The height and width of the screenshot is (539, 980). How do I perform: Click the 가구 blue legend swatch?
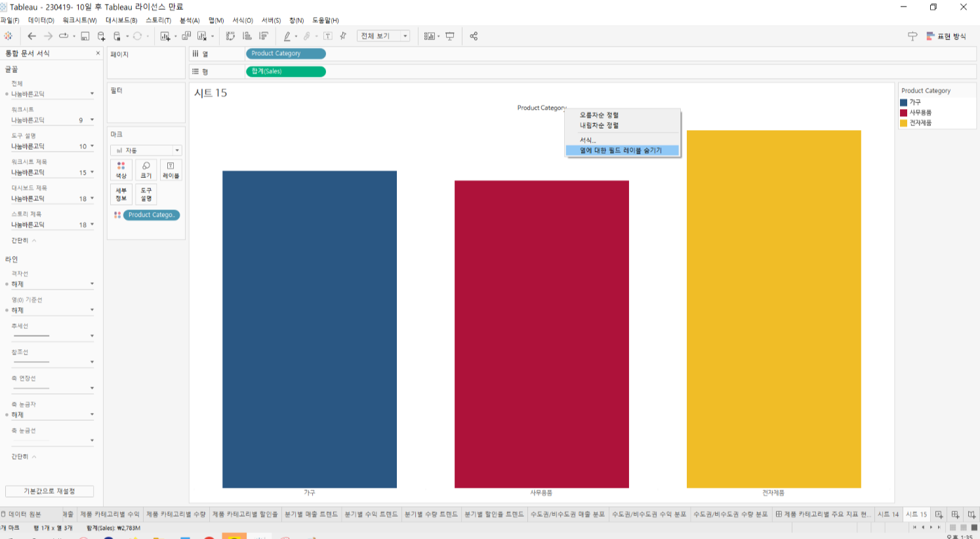[903, 102]
